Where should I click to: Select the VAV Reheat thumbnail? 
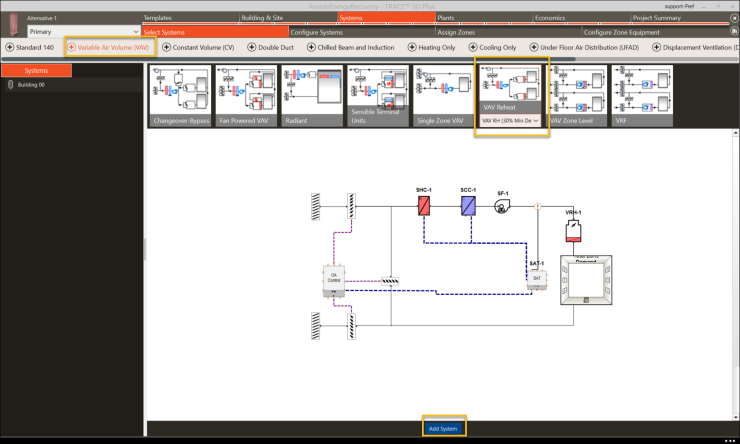510,90
